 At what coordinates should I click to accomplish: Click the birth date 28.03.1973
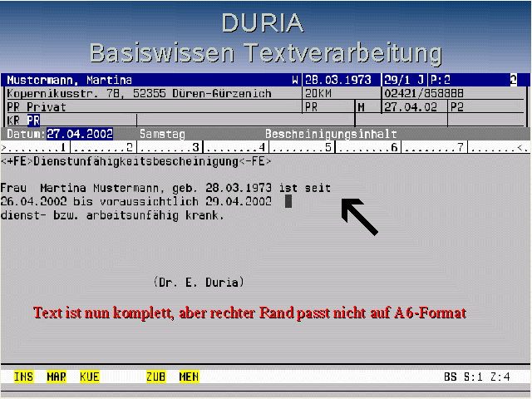click(338, 80)
